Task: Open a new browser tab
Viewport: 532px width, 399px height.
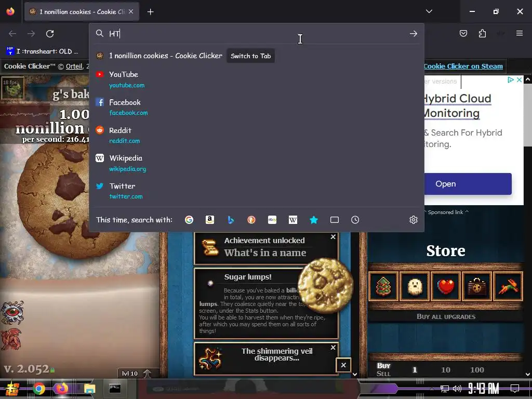Action: 150,12
